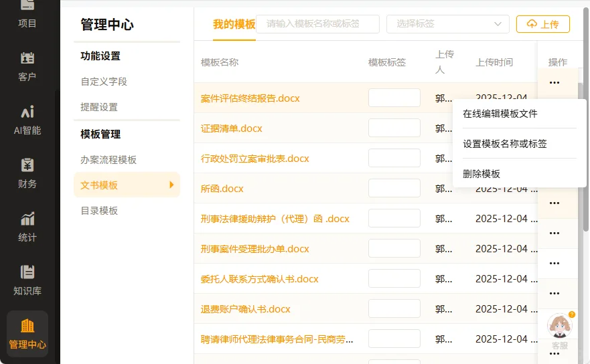Open 证据清单.docx template link
The width and height of the screenshot is (590, 364).
point(231,128)
